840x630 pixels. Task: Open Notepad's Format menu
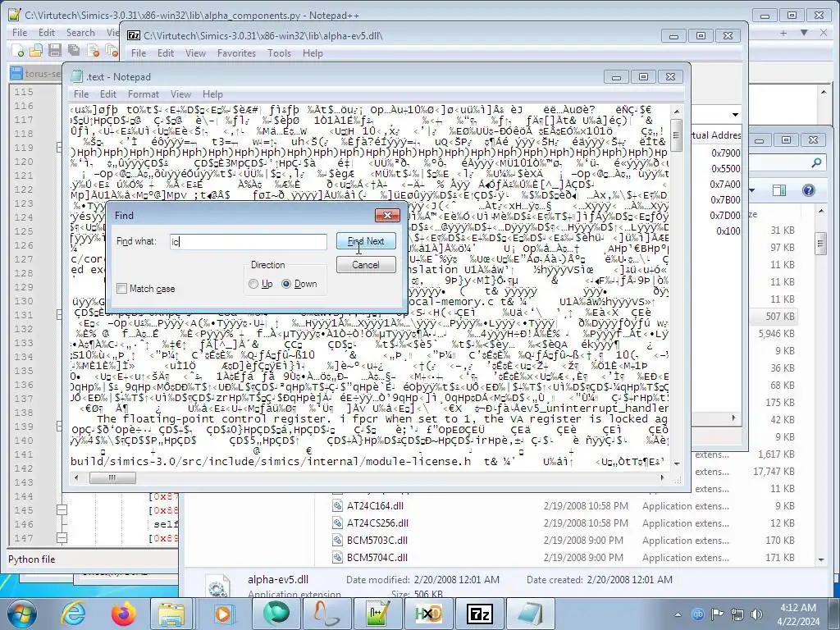click(x=143, y=94)
